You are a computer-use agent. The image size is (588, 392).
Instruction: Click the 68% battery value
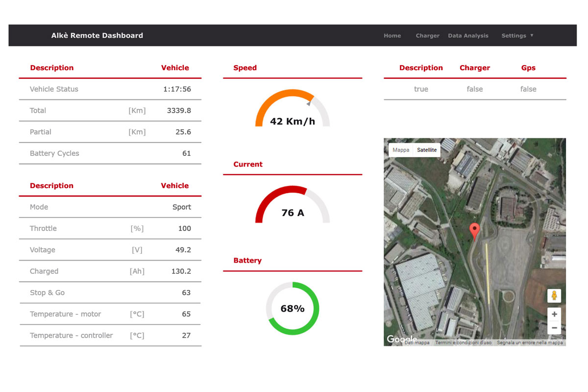point(293,309)
